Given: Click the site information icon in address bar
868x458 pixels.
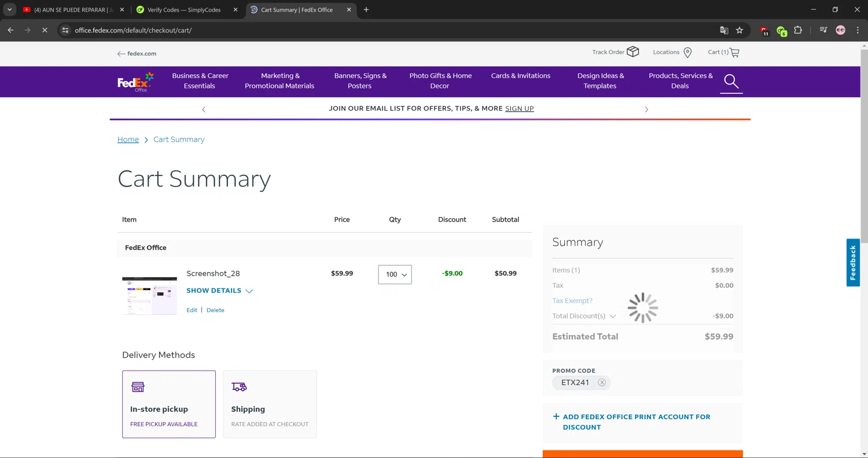Looking at the screenshot, I should tap(65, 30).
